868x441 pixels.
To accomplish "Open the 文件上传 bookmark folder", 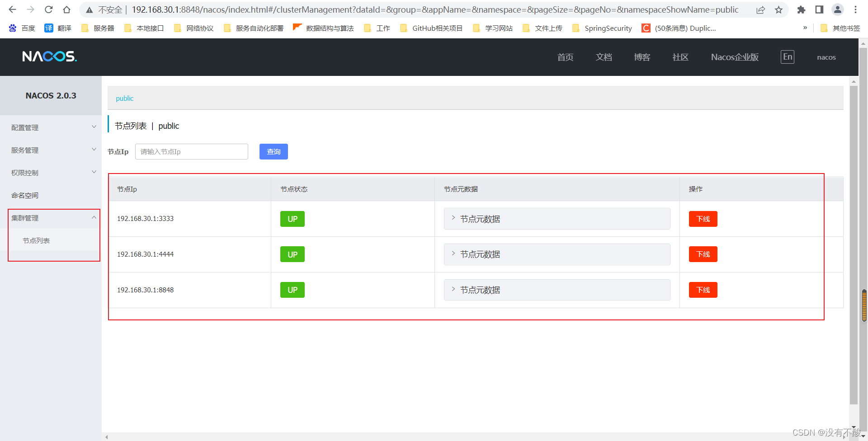I will pos(542,28).
